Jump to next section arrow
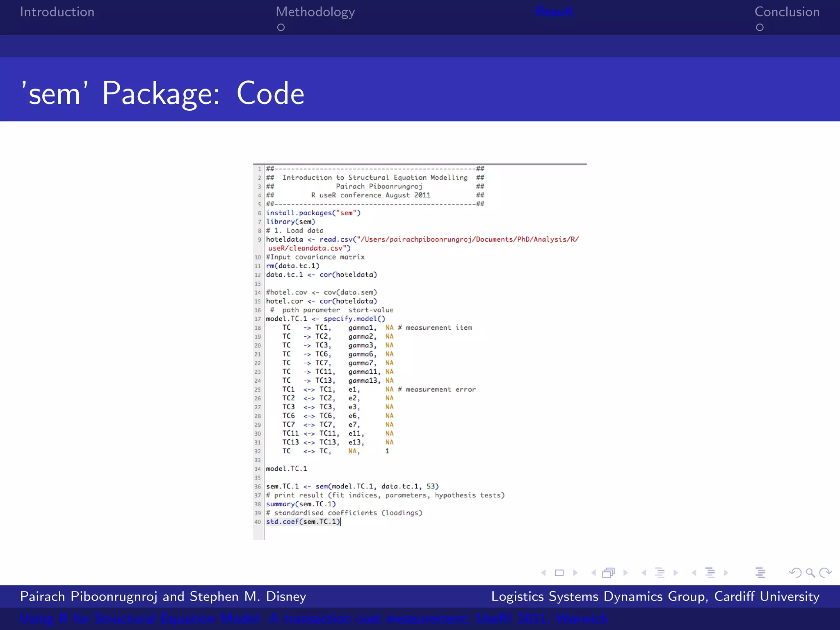 coord(726,573)
